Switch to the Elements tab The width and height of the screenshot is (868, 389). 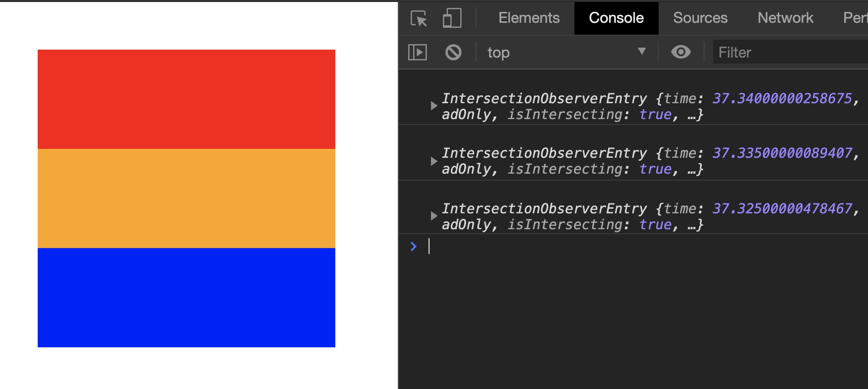tap(529, 18)
